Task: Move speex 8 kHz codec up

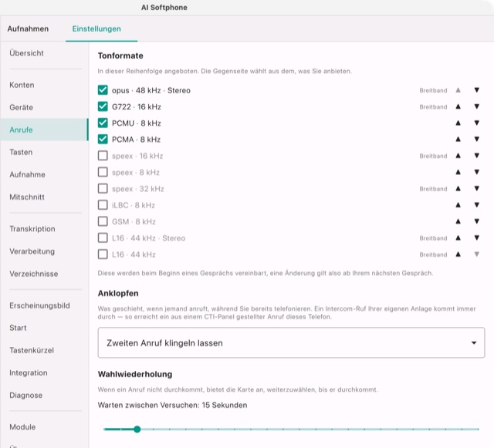Action: pyautogui.click(x=458, y=172)
